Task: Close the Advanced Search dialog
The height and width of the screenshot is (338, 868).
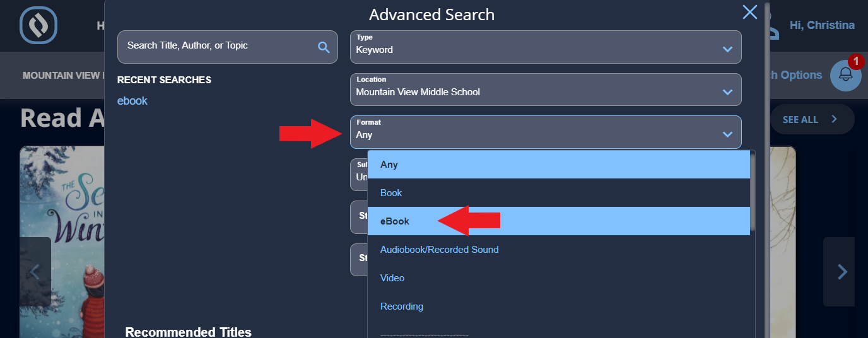Action: (750, 12)
